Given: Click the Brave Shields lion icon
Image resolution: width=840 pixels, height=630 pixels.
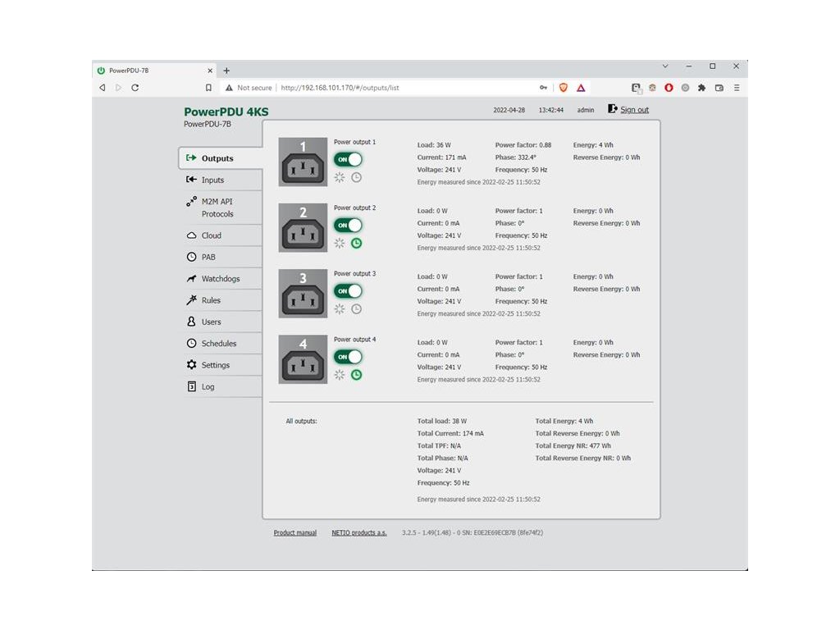Looking at the screenshot, I should coord(563,87).
